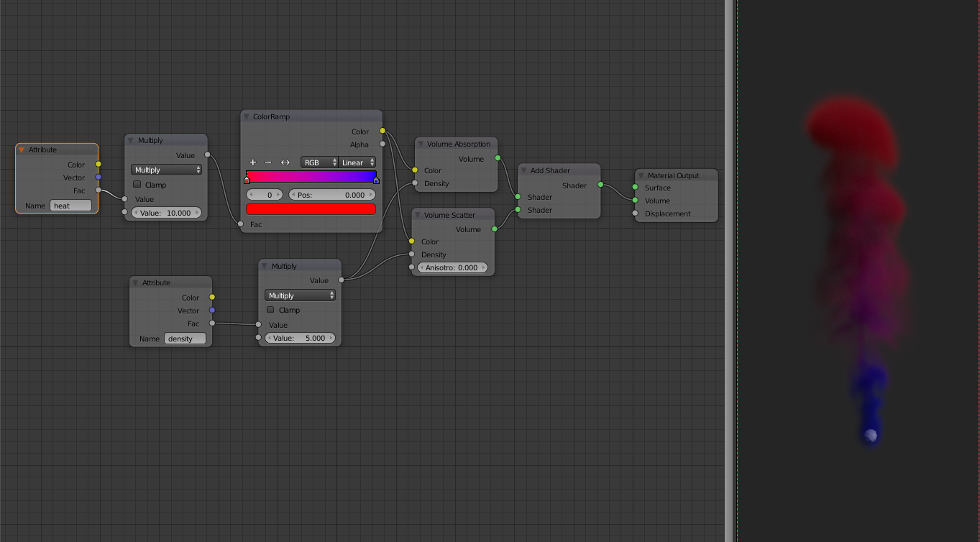This screenshot has height=542, width=980.
Task: Click Volume Scatter's Color input socket
Action: tap(412, 241)
